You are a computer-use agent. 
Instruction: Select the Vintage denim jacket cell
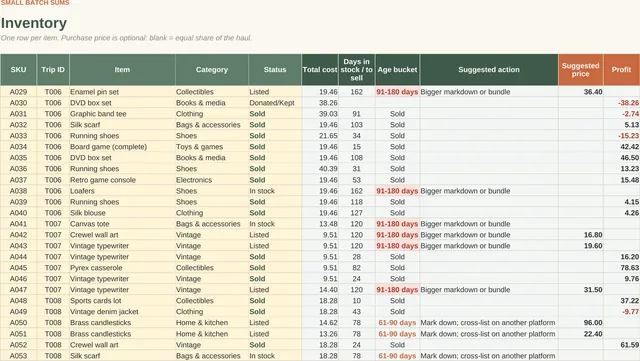pos(122,312)
